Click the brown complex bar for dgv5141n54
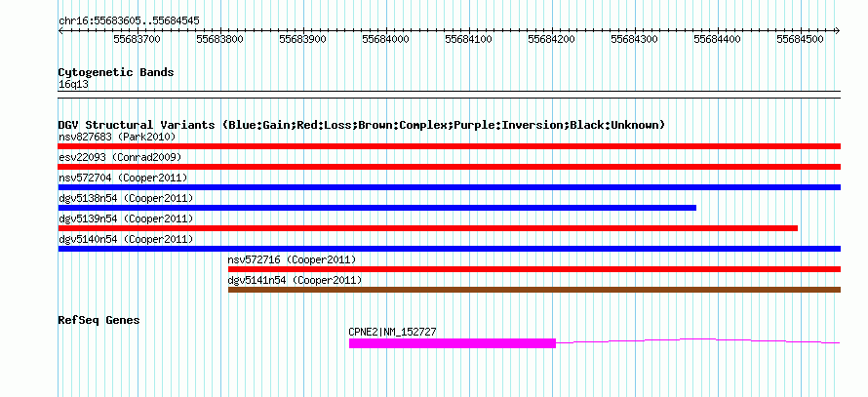The height and width of the screenshot is (397, 868). 534,290
